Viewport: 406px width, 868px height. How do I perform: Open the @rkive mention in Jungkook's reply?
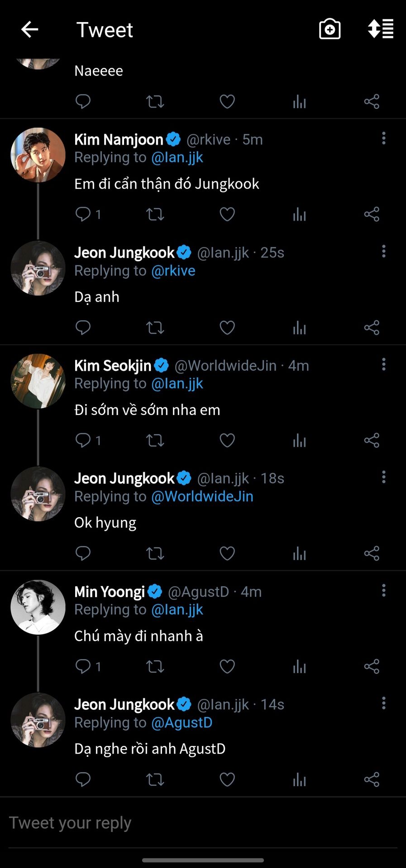173,271
